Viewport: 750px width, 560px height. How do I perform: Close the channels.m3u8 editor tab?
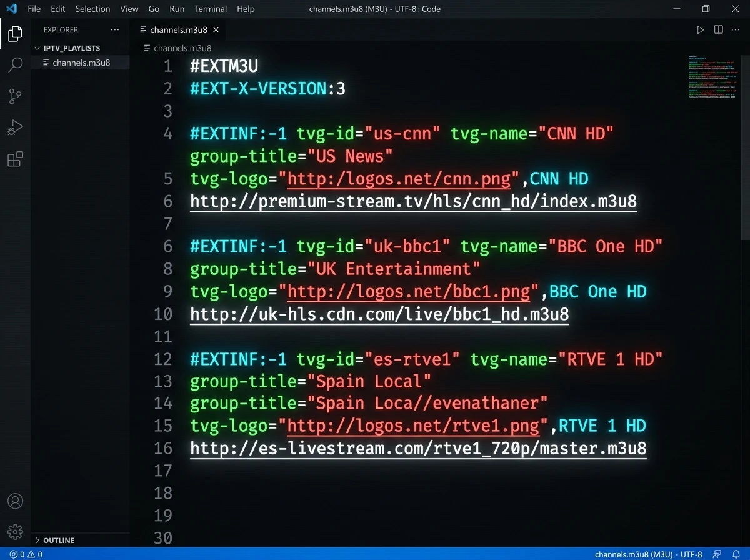[x=216, y=30]
